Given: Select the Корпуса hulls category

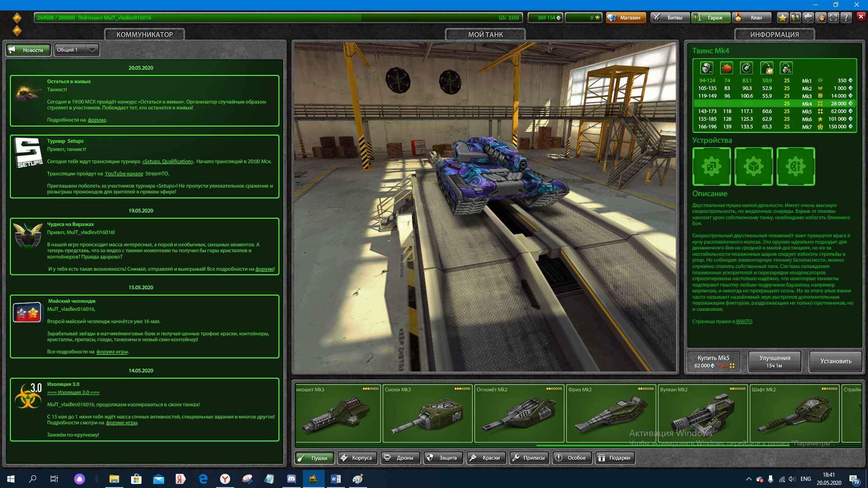Looking at the screenshot, I should [357, 458].
